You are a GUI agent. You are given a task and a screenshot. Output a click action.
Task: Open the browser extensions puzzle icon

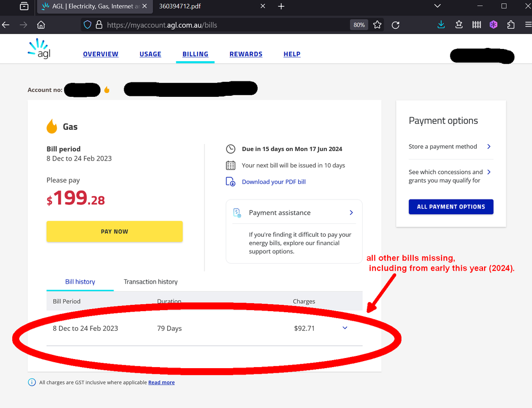point(511,24)
